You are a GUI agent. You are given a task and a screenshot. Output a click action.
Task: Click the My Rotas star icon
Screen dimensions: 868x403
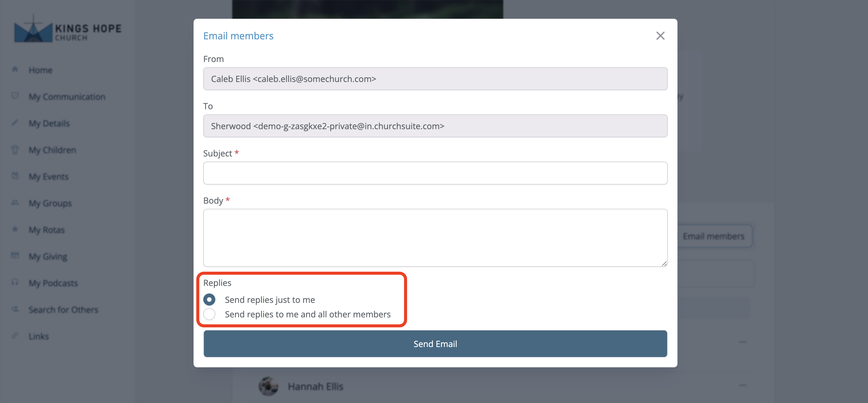[x=15, y=229]
